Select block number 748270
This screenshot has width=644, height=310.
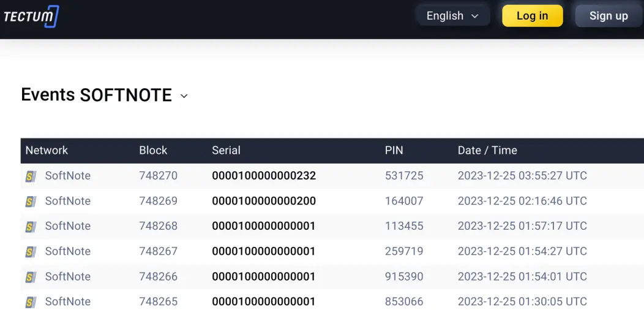click(158, 176)
